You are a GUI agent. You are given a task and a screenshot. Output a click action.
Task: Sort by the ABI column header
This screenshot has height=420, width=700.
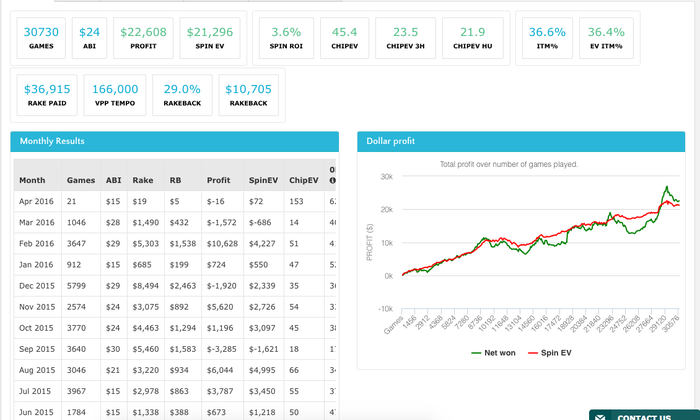pyautogui.click(x=113, y=175)
